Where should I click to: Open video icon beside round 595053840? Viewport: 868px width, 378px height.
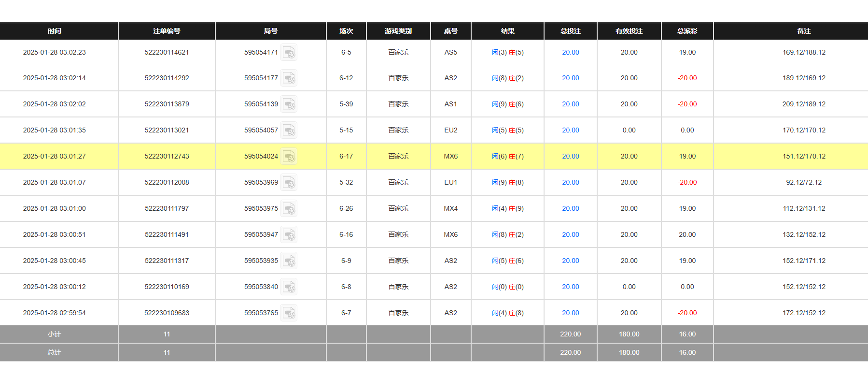click(289, 287)
